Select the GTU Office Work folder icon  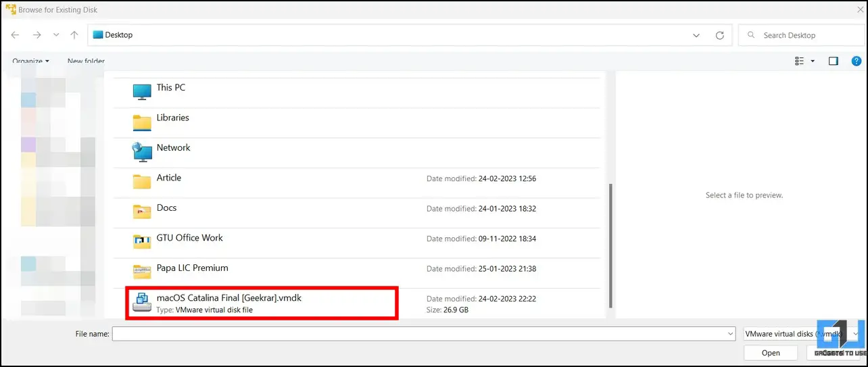click(x=142, y=242)
